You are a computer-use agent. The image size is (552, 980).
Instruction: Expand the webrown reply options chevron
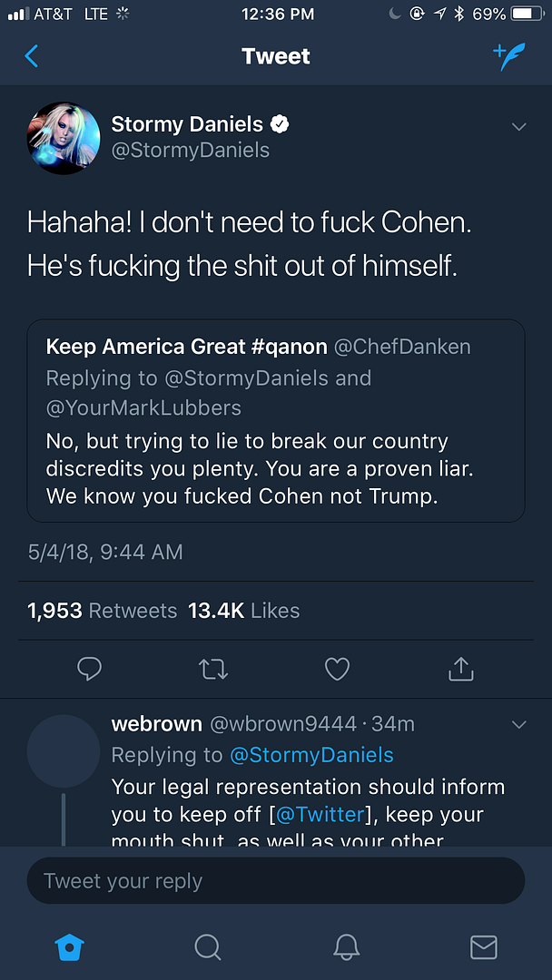519,724
